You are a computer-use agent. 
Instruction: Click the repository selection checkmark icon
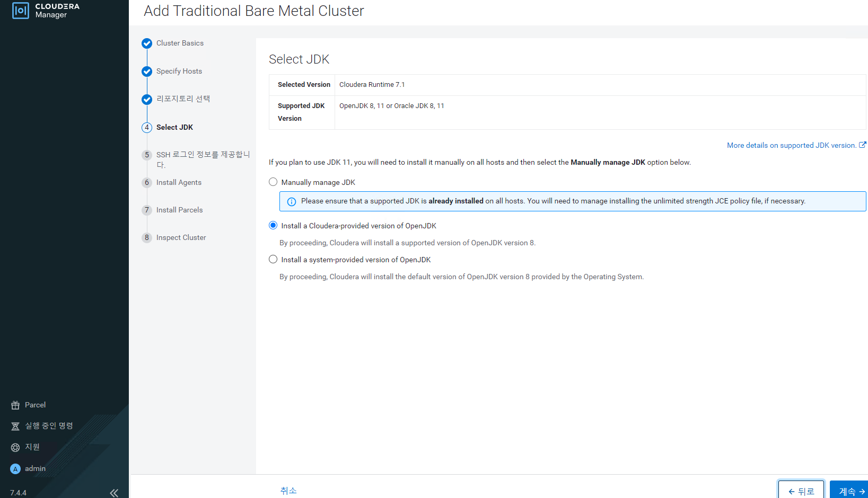point(147,100)
